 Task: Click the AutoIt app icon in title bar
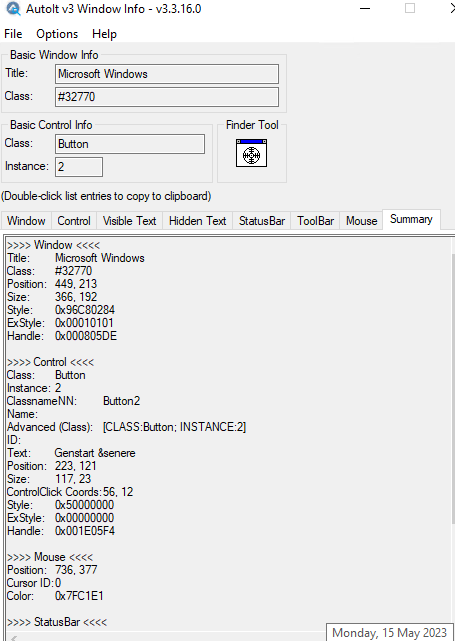pyautogui.click(x=13, y=9)
